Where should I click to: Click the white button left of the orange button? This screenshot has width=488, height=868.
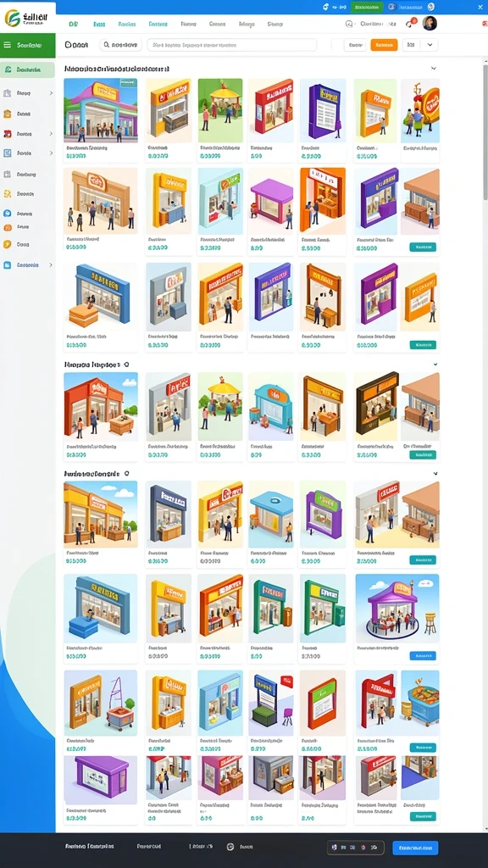pos(355,45)
